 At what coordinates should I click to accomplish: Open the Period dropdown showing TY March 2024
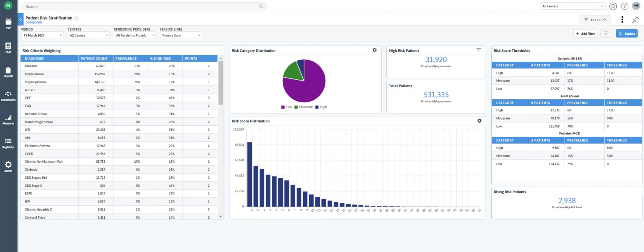point(42,35)
